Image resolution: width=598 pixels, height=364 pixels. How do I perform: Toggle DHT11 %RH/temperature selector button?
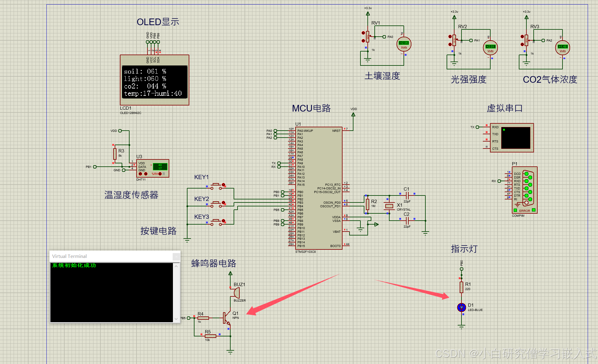(x=160, y=174)
